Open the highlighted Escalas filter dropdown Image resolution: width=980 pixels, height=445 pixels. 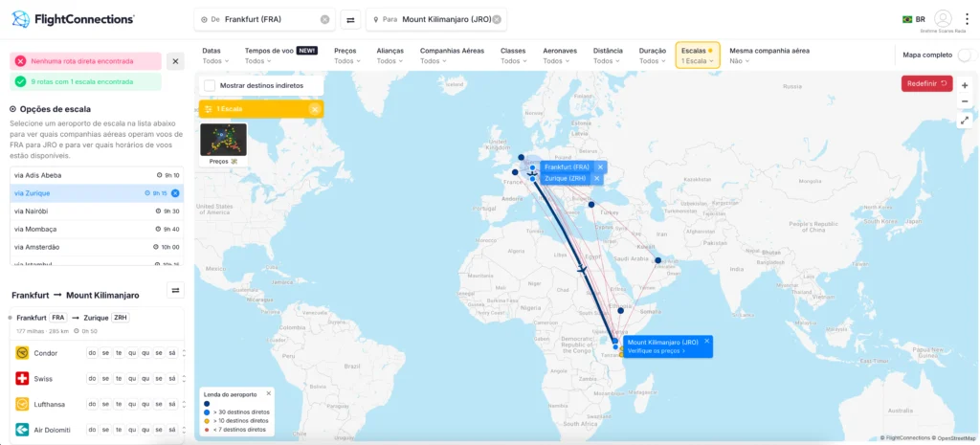[x=698, y=55]
